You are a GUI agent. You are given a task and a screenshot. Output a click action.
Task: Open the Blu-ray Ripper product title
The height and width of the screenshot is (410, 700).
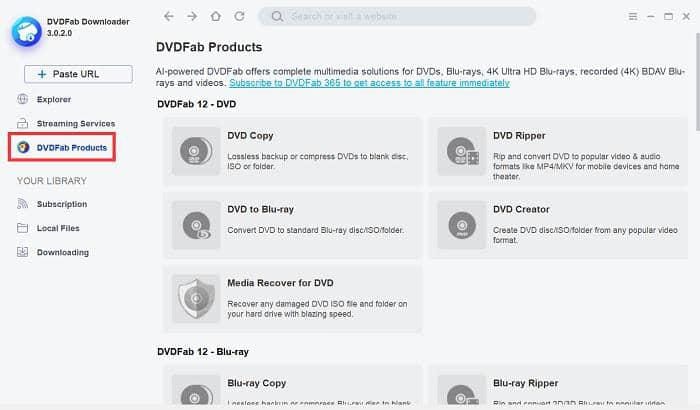click(525, 383)
